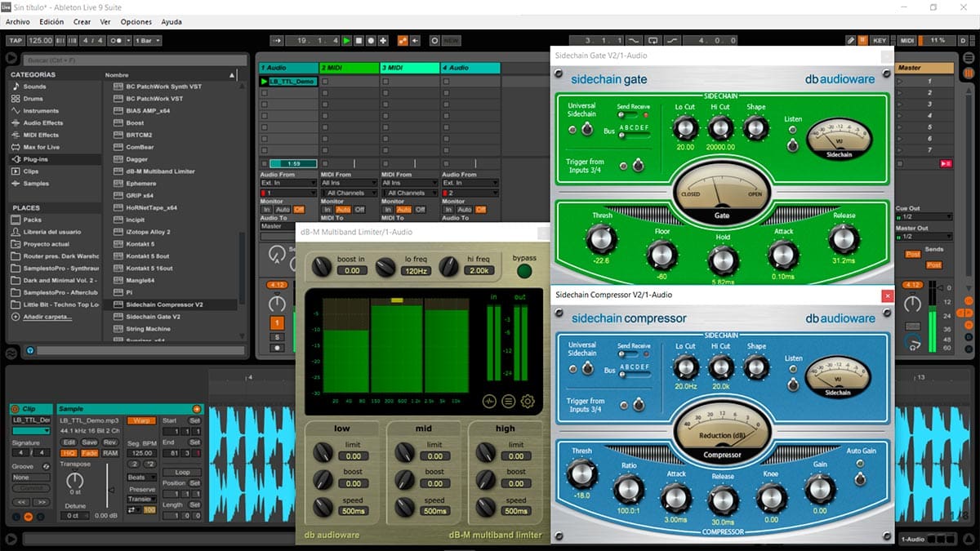Click the browser preview play button at bottom-left
Viewport: 980px width, 551px height.
click(11, 539)
